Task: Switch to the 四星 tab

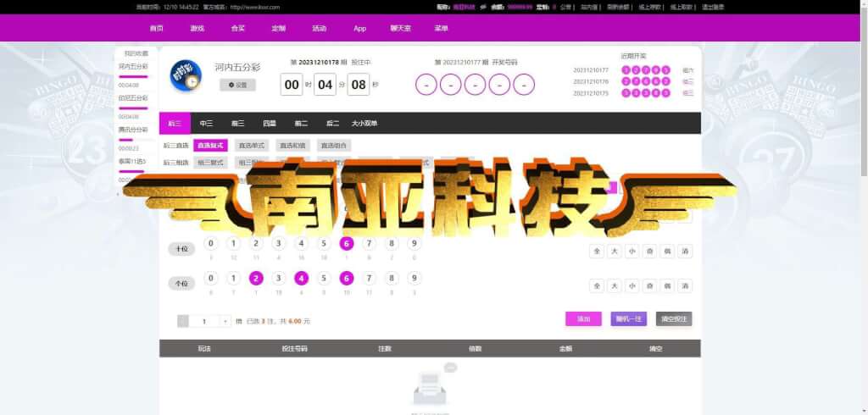Action: tap(270, 124)
